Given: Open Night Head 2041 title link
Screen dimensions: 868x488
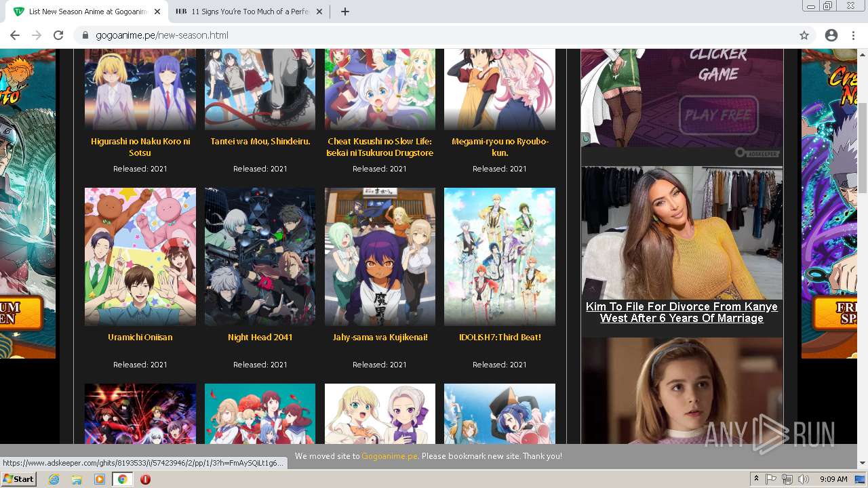Looking at the screenshot, I should coord(260,337).
